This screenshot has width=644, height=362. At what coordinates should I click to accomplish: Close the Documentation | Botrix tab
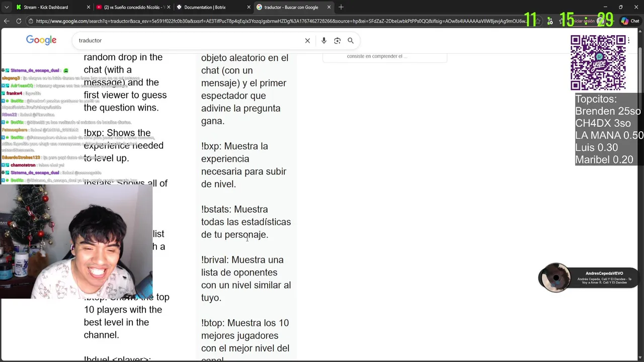click(249, 7)
